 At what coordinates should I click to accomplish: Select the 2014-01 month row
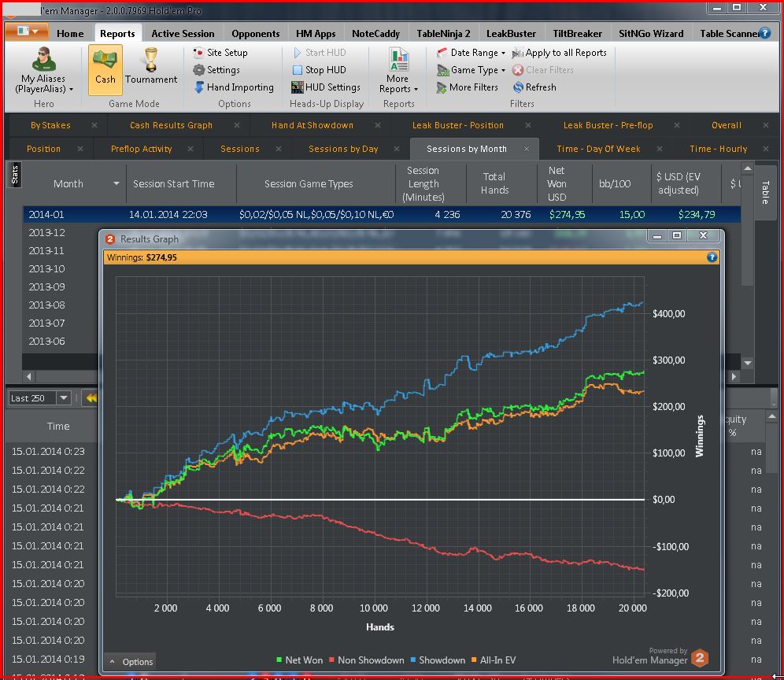[382, 215]
